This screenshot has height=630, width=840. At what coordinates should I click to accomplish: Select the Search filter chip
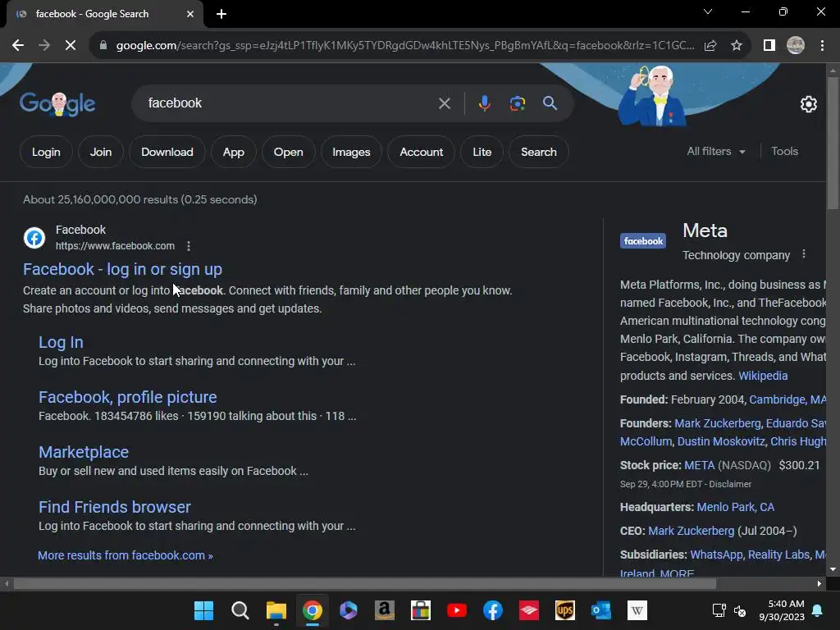point(538,152)
